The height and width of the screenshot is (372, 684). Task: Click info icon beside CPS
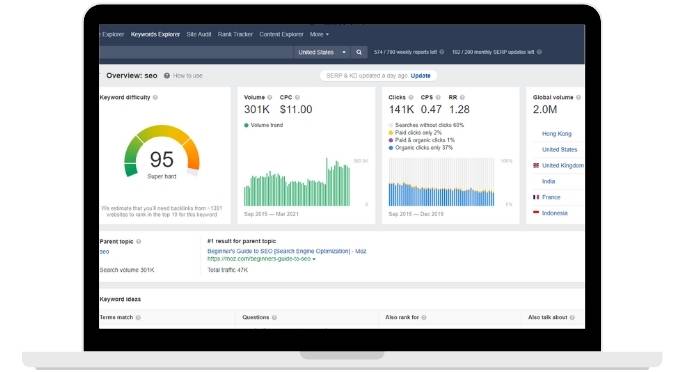(x=438, y=98)
